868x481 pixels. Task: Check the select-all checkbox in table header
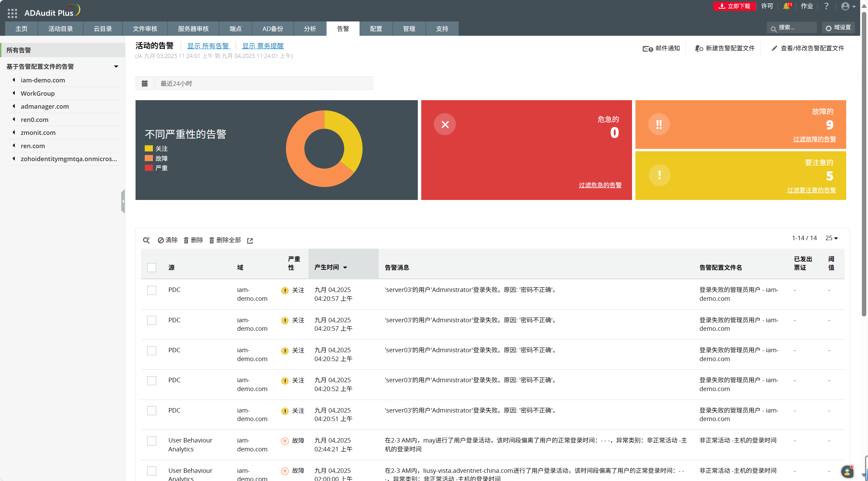click(152, 267)
